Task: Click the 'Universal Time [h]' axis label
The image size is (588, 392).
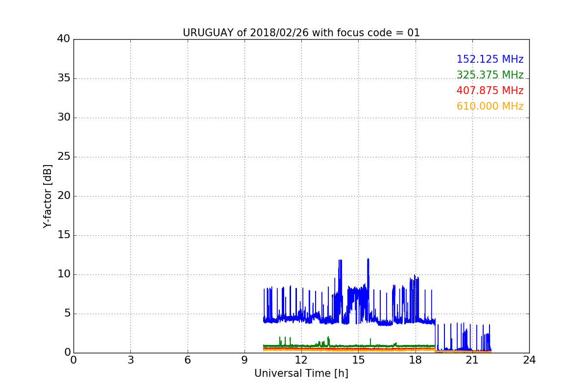Action: [301, 373]
